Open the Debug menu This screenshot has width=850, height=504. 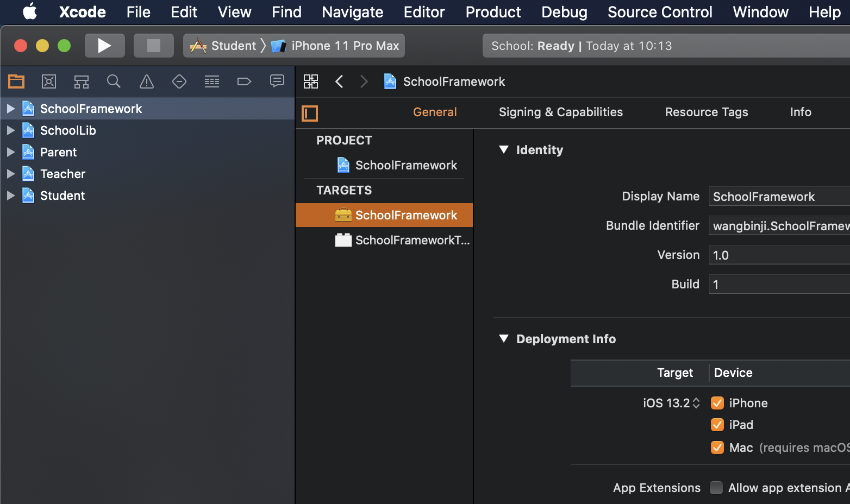[564, 12]
